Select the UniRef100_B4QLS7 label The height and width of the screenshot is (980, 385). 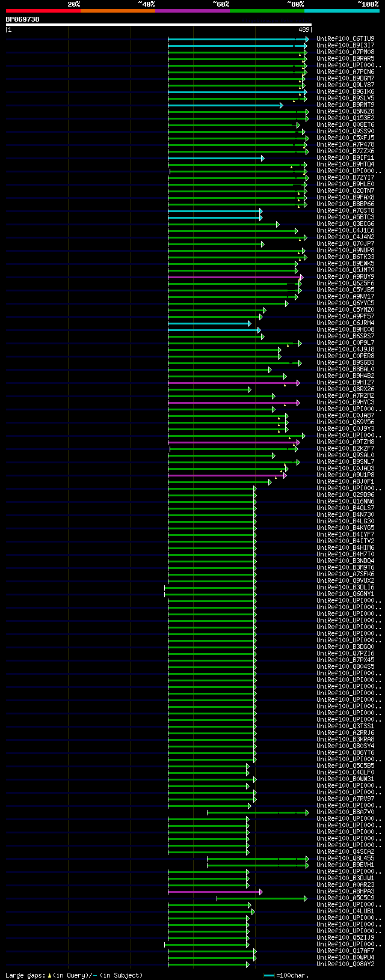point(345,508)
